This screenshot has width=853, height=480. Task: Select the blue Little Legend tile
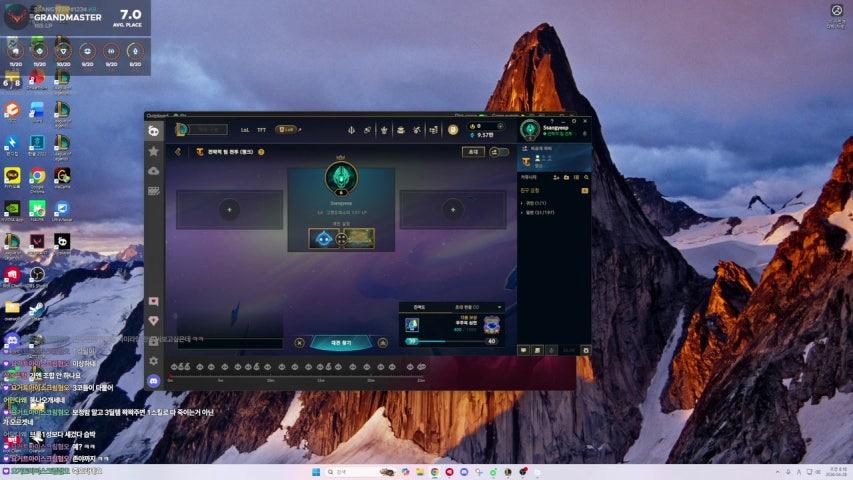coord(323,238)
